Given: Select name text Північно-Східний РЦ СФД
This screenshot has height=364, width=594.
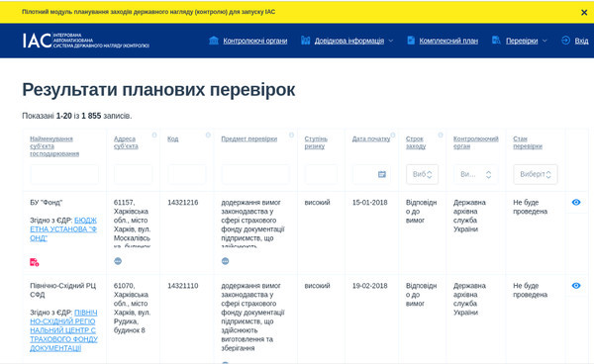Looking at the screenshot, I should point(63,290).
